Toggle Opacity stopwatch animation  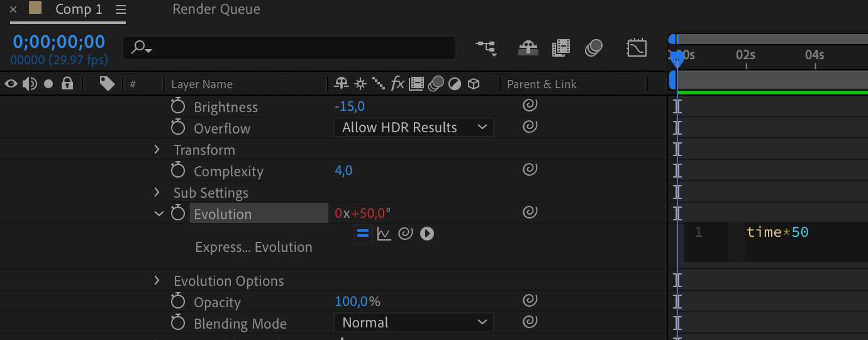[x=178, y=302]
